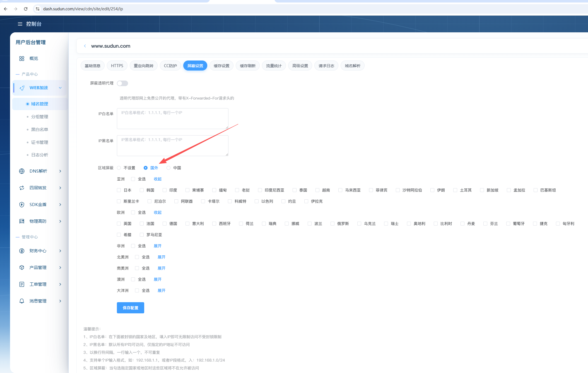Click the 四层转发 arrows icon
This screenshot has width=588, height=373.
[x=22, y=188]
